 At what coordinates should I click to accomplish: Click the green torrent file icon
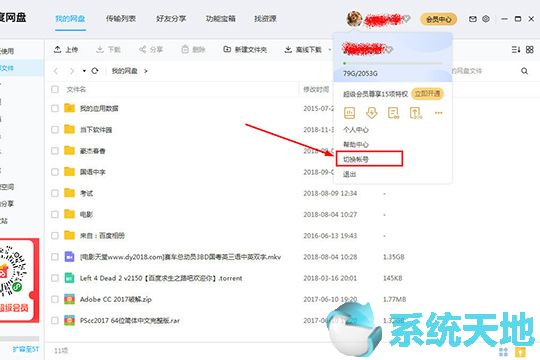pyautogui.click(x=70, y=278)
